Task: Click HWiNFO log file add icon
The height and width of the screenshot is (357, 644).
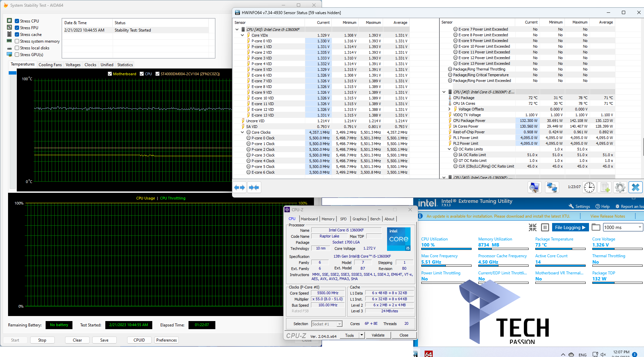Action: point(604,187)
